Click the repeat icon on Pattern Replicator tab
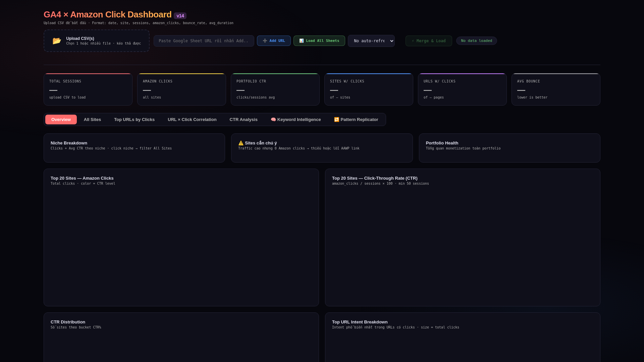 [337, 120]
